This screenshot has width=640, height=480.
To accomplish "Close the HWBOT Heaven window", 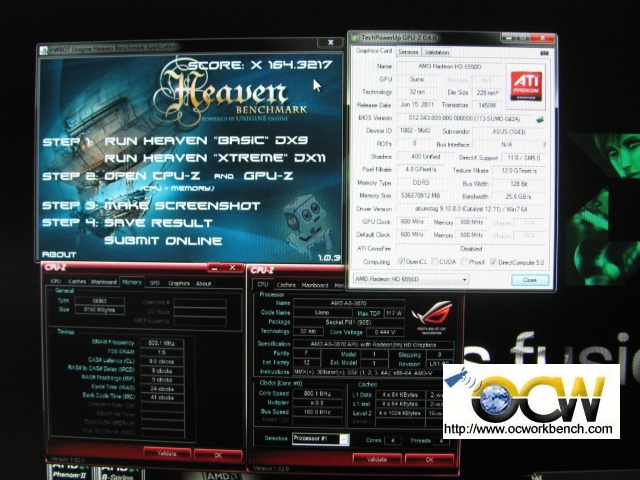I will (x=331, y=42).
